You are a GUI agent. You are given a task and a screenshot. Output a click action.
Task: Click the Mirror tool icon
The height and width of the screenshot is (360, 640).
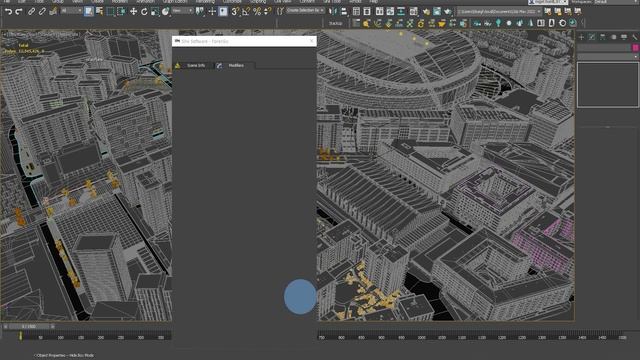coord(333,11)
